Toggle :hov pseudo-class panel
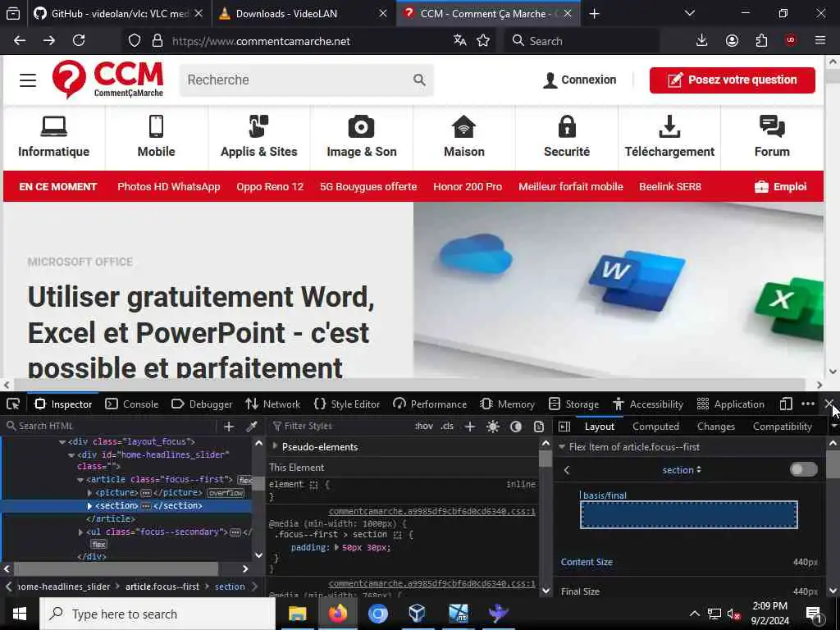The height and width of the screenshot is (630, 840). pos(424,427)
